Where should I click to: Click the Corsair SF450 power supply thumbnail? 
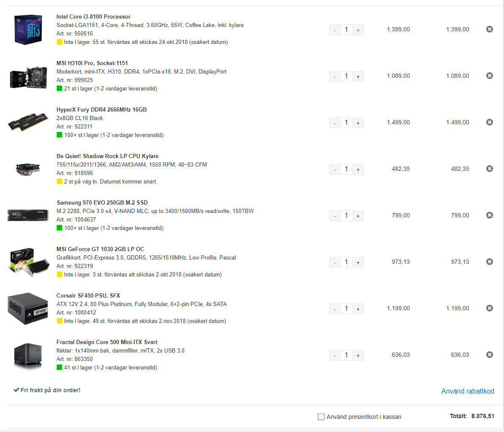[x=28, y=309]
